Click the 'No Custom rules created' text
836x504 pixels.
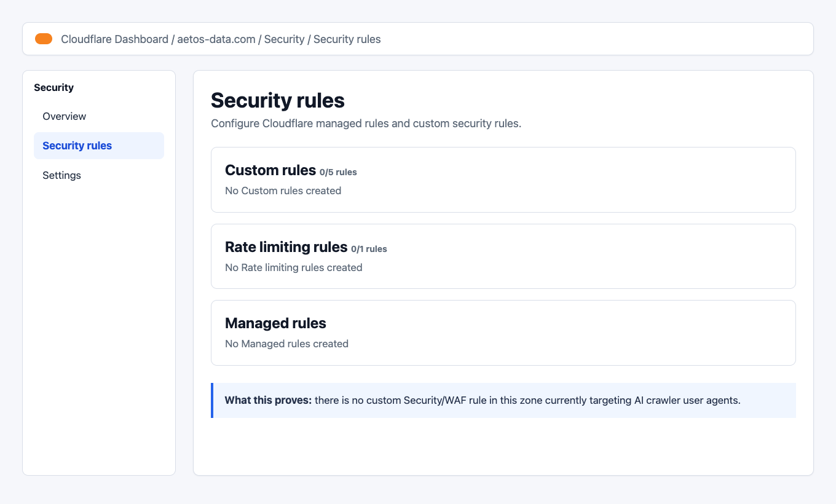click(283, 191)
